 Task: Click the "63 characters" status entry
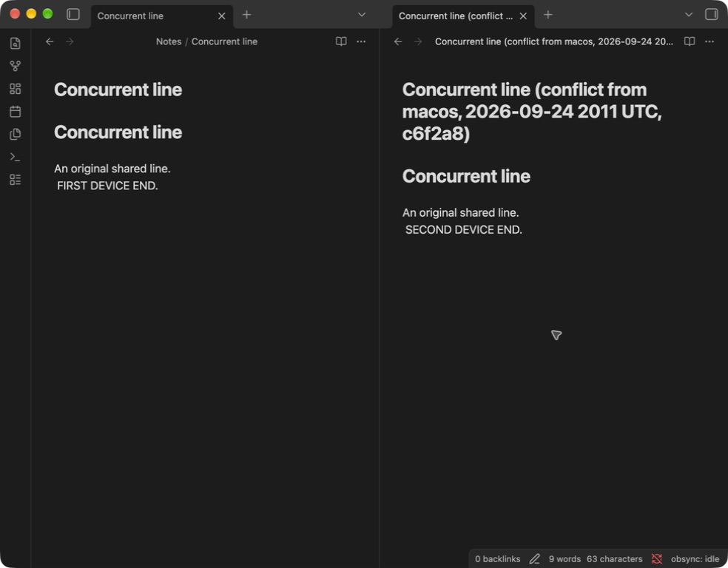click(614, 559)
